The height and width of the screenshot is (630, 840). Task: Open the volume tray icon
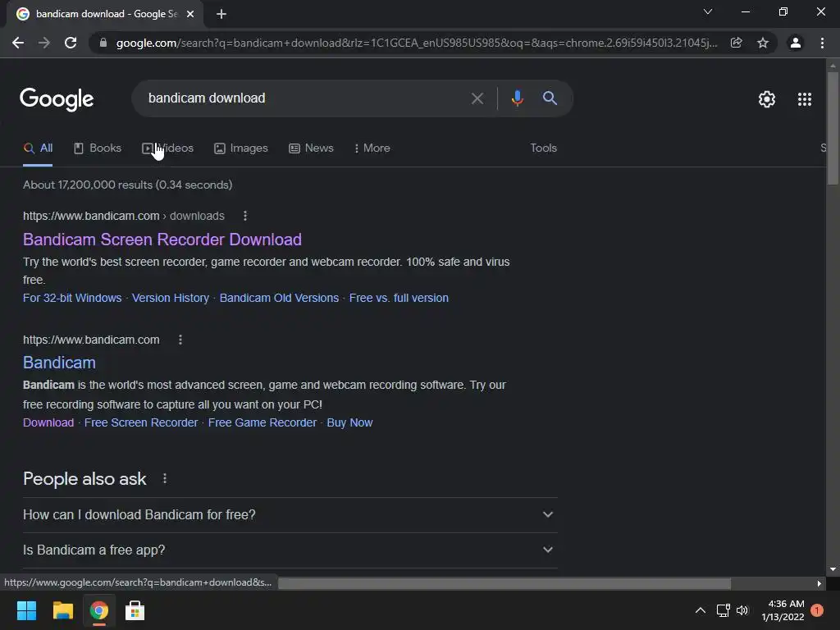(742, 610)
